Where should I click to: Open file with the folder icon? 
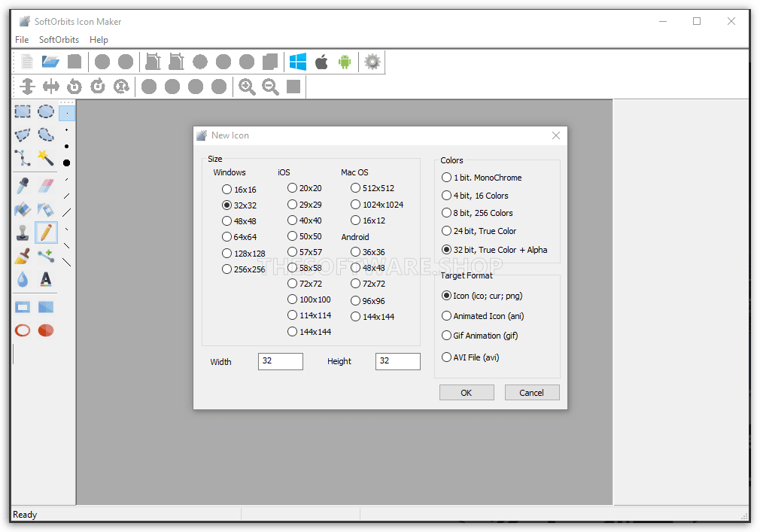click(x=50, y=62)
